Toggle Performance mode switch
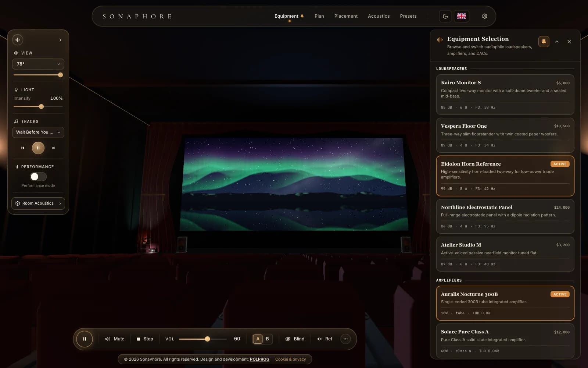 [38, 177]
